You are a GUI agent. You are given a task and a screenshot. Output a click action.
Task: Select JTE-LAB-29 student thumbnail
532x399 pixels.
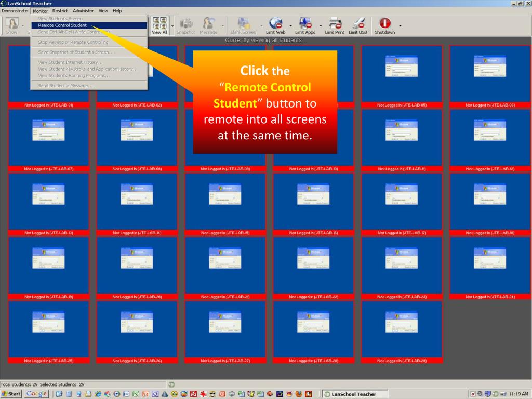(402, 332)
